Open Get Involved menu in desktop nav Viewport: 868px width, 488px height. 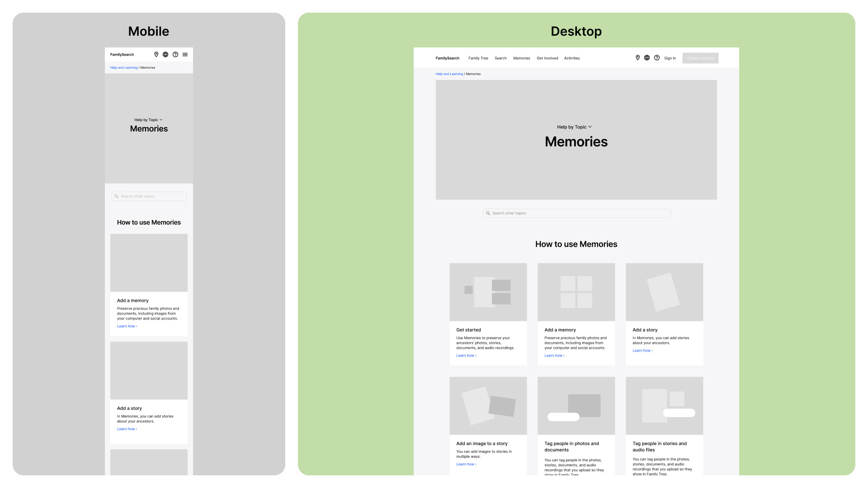(x=547, y=58)
